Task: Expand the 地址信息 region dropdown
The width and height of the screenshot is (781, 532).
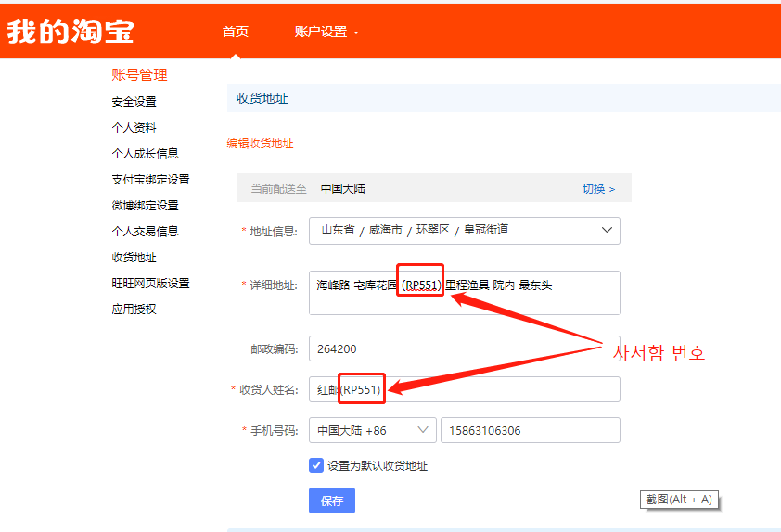Action: [x=464, y=230]
